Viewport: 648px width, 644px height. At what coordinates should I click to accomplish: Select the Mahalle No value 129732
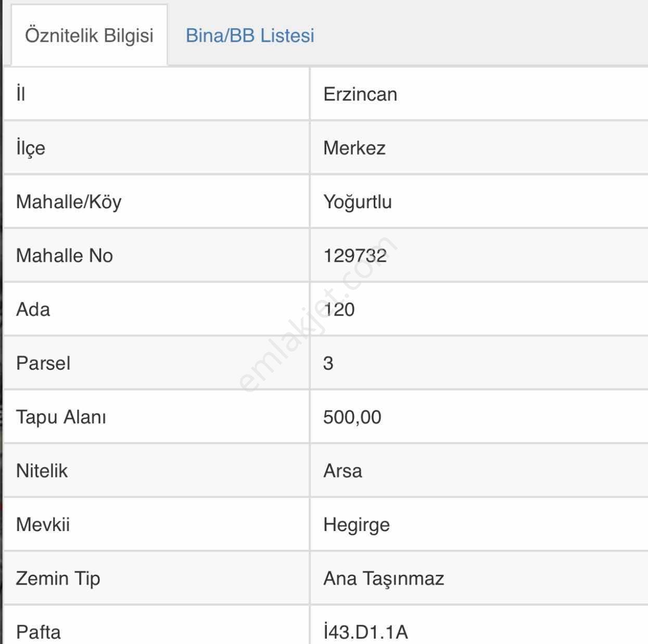tap(355, 256)
